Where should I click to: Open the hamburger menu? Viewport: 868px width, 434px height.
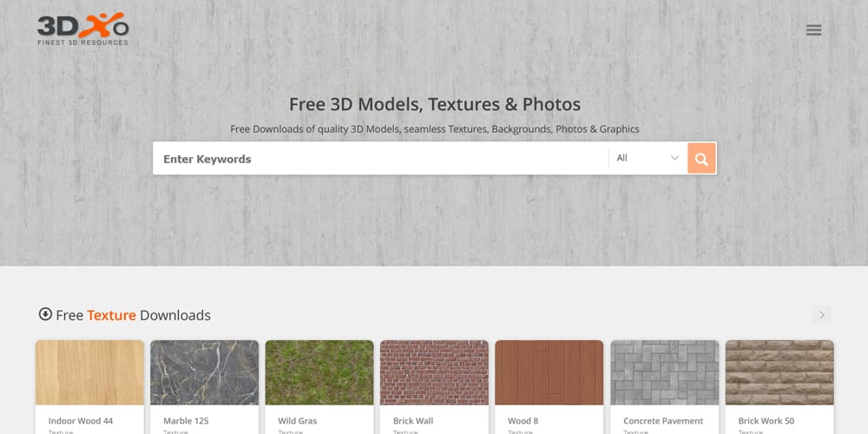(x=813, y=30)
